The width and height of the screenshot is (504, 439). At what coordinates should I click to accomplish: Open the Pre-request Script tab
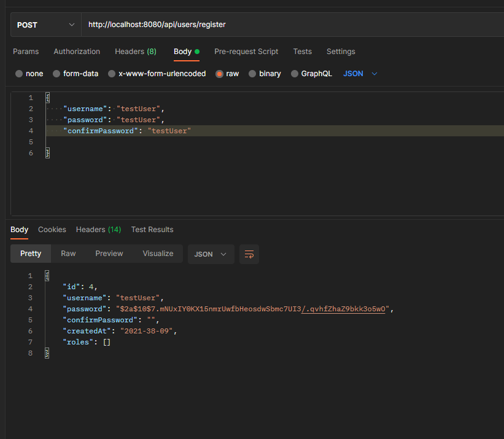tap(246, 52)
